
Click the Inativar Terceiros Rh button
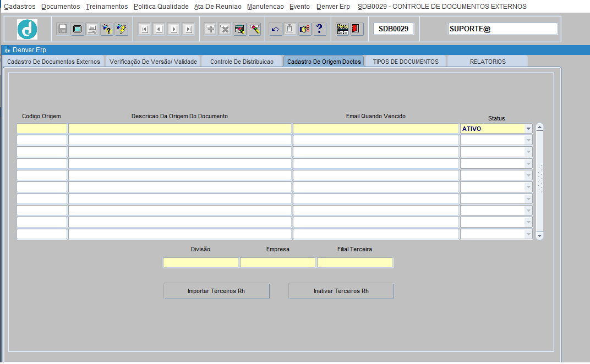[341, 291]
